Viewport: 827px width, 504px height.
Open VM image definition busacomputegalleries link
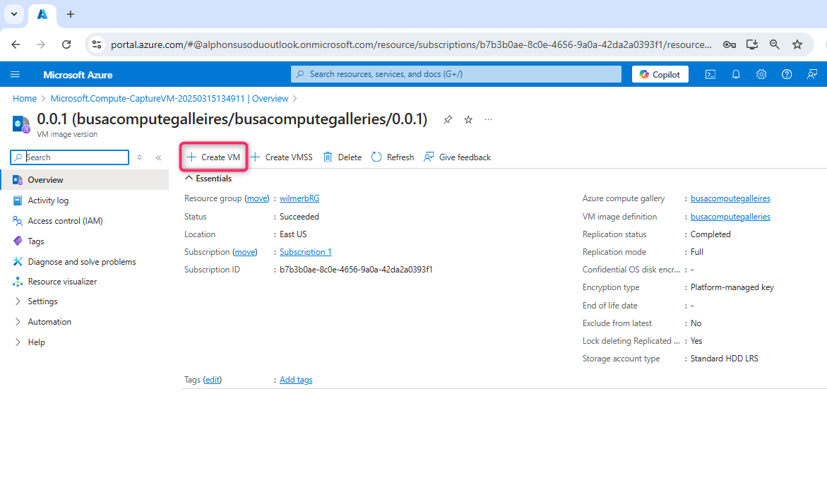(730, 217)
